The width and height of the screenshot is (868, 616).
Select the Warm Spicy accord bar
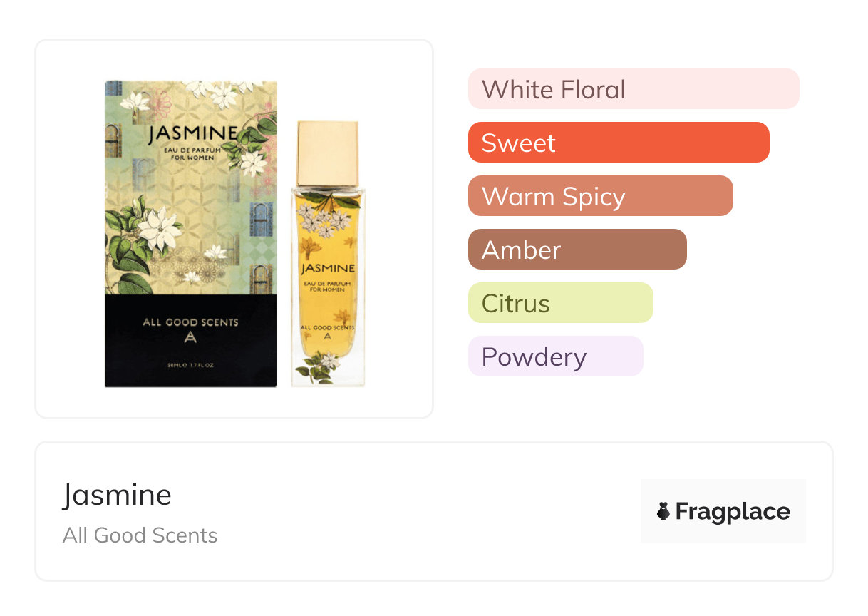601,196
